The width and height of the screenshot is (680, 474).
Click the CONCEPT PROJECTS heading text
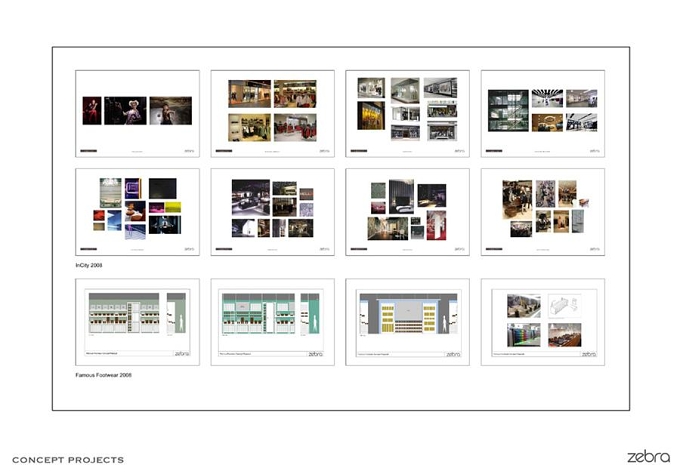[x=68, y=460]
